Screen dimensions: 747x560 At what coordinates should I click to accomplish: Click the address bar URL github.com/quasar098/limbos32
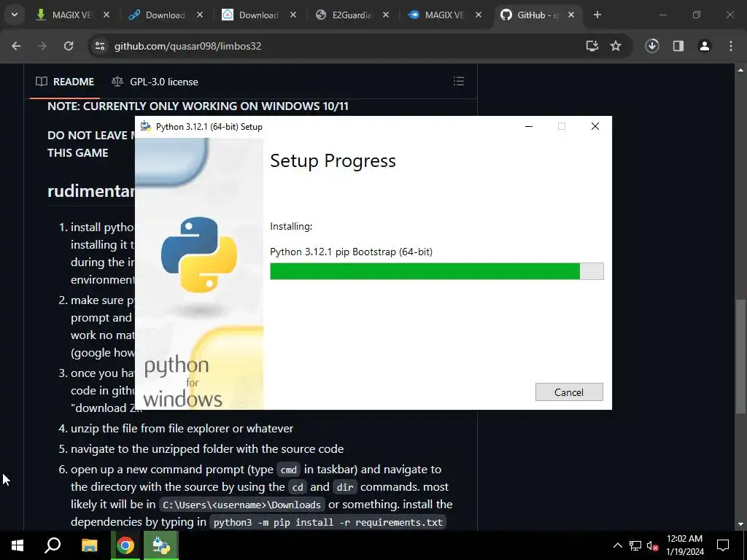click(187, 46)
